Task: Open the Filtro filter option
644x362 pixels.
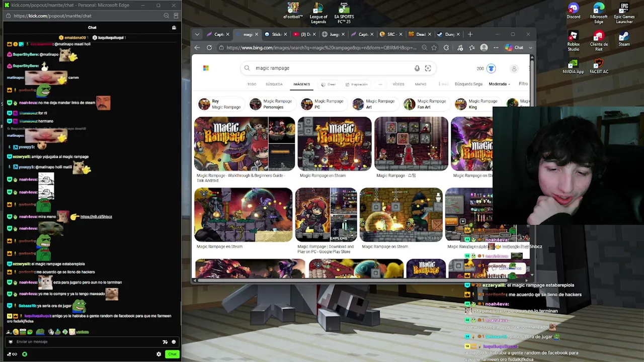Action: (523, 84)
